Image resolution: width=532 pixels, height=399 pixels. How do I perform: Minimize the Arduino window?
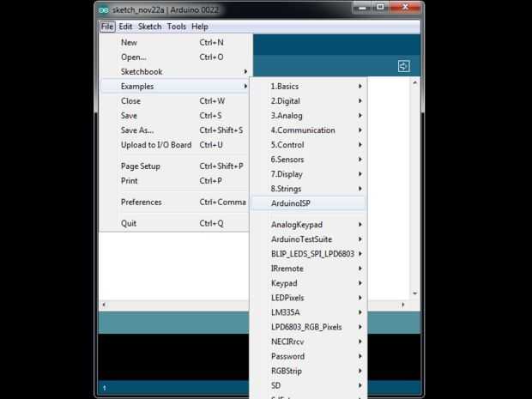tap(362, 8)
